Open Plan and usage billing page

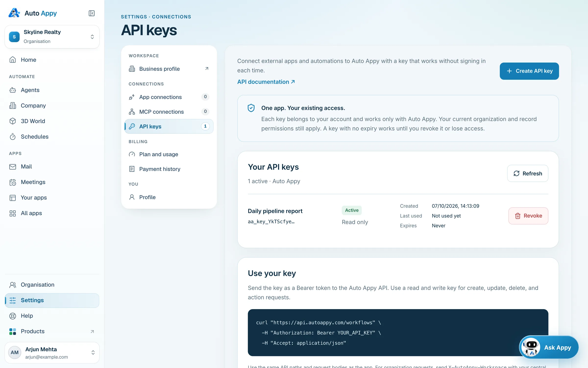click(169, 154)
